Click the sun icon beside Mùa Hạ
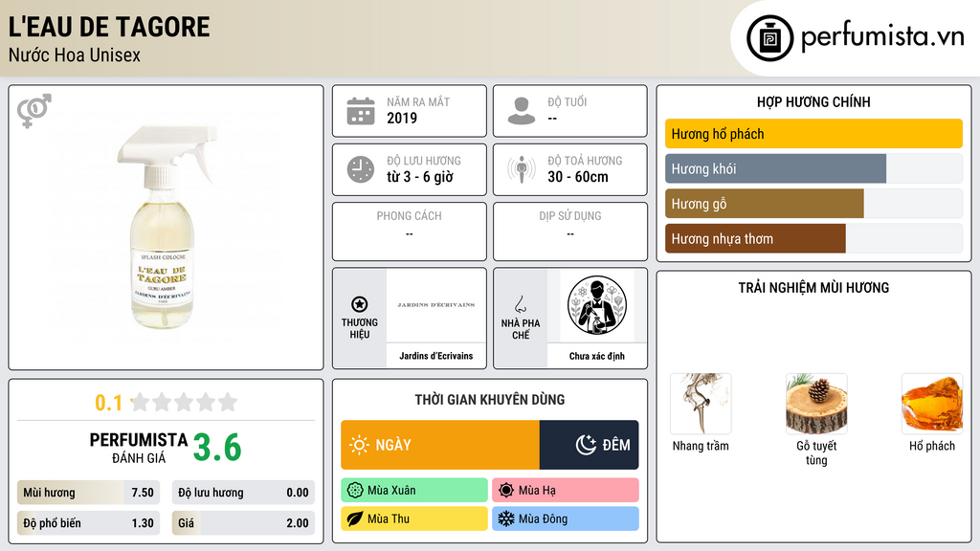 tap(506, 491)
